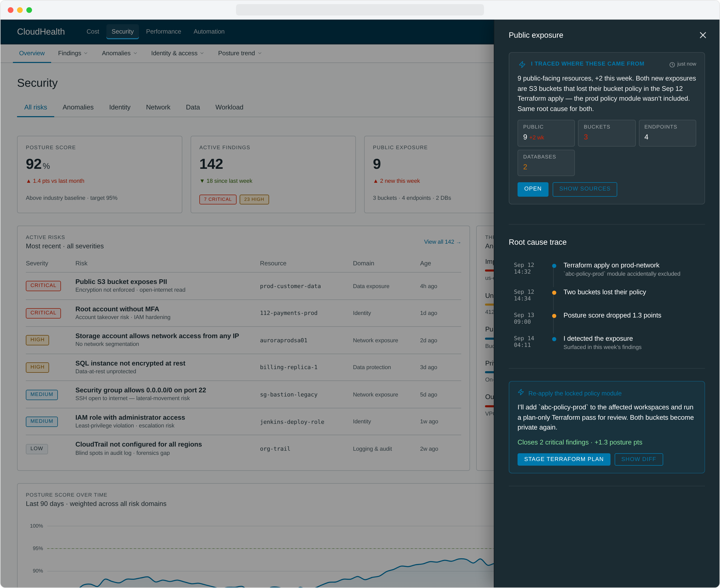Switch to the Workload tab

coord(229,107)
